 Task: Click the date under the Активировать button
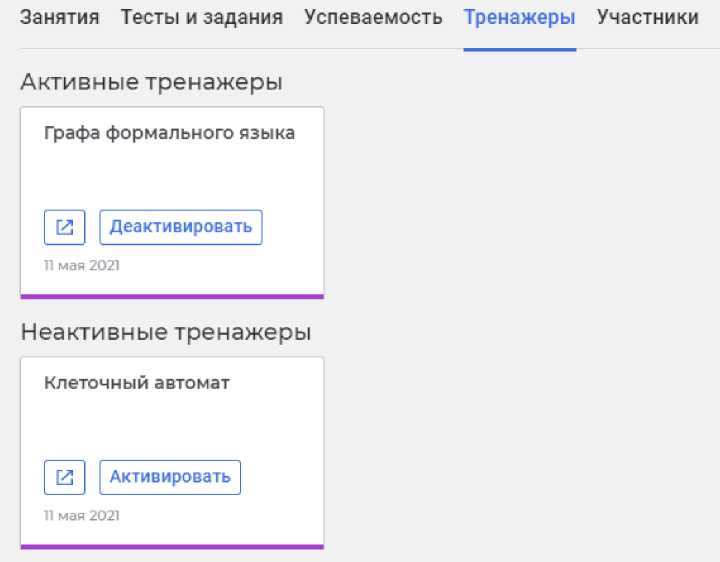[82, 516]
